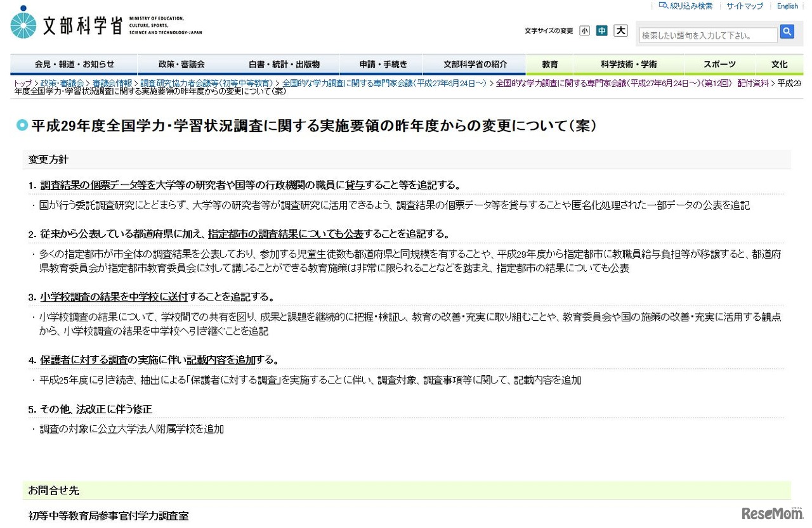This screenshot has width=812, height=528.
Task: Click the blue bullet icon beside the page heading
Action: (x=22, y=126)
